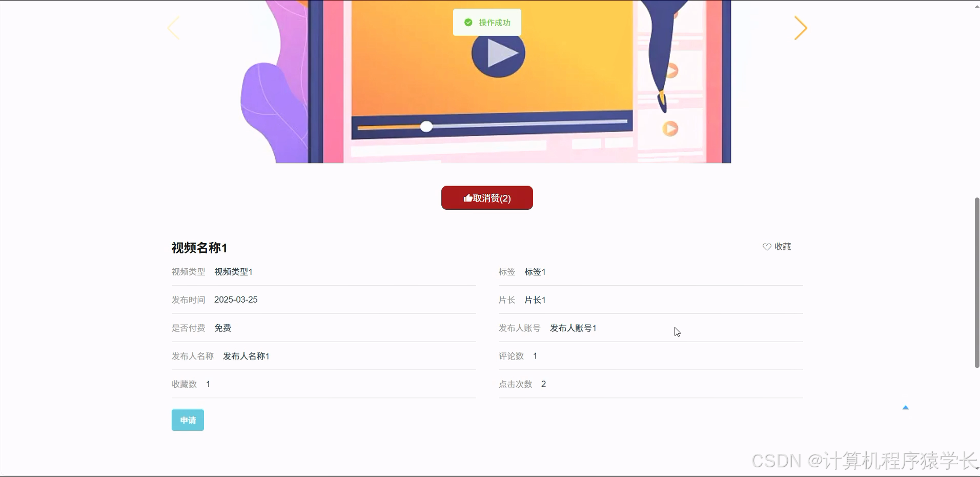The width and height of the screenshot is (980, 477).
Task: Go to next slide with the right carousel arrow
Action: pos(801,28)
